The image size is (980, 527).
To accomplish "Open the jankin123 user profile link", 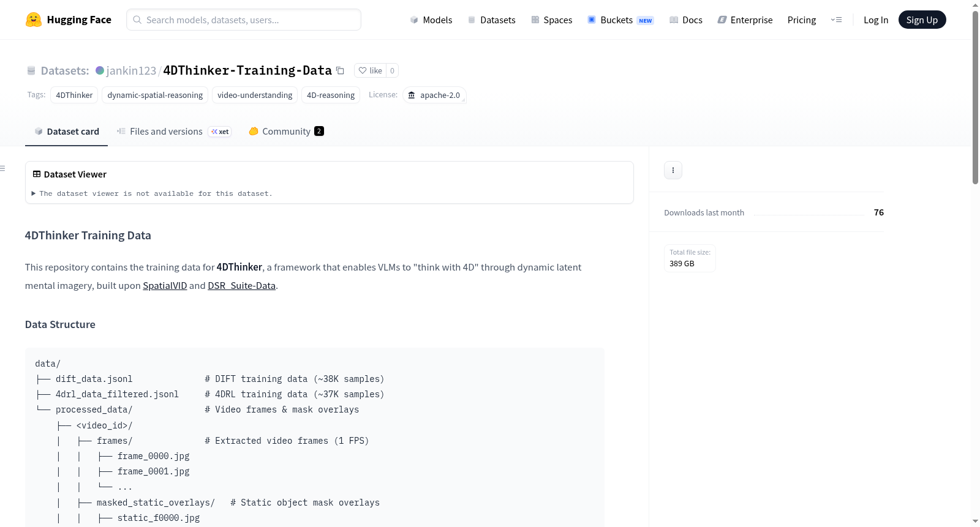I will click(131, 70).
